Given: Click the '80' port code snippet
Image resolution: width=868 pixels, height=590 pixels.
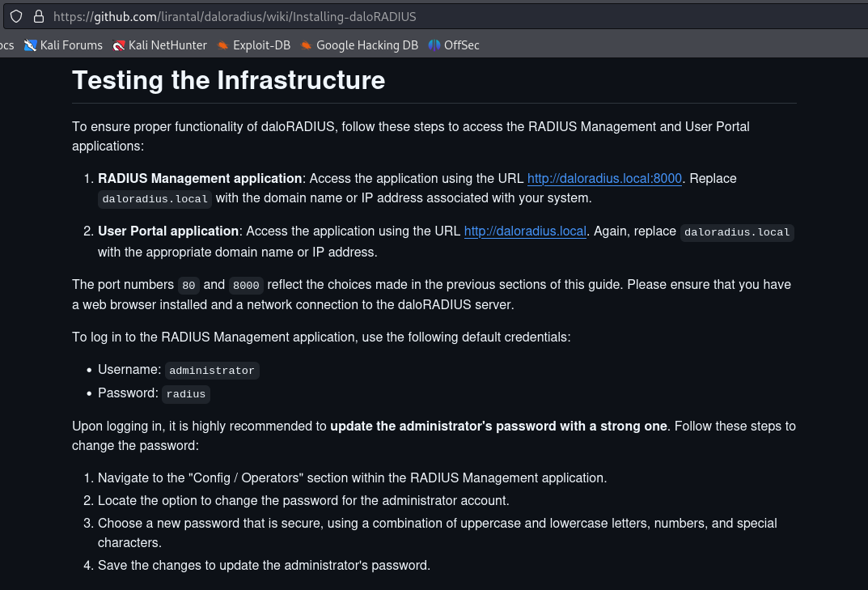Looking at the screenshot, I should pyautogui.click(x=188, y=285).
